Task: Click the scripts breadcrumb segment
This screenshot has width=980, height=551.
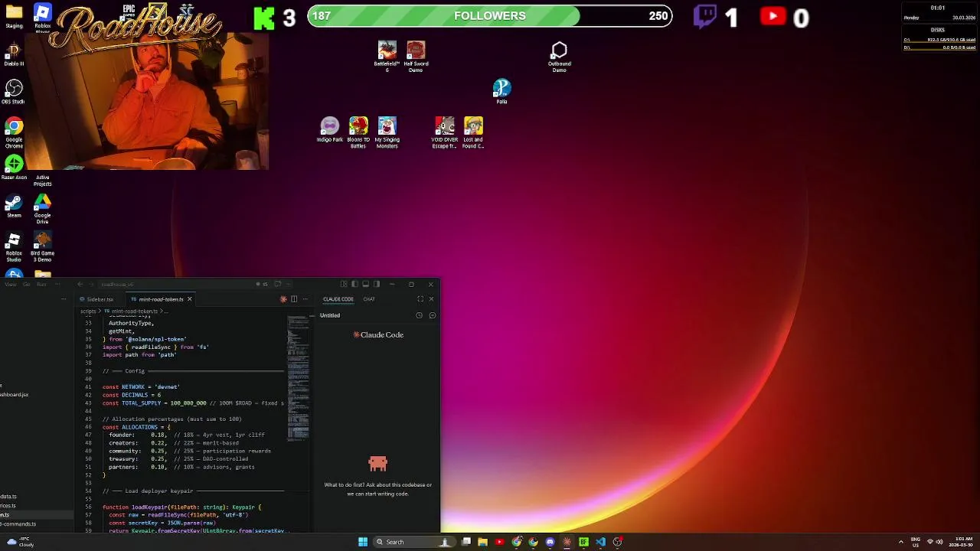Action: pos(88,311)
